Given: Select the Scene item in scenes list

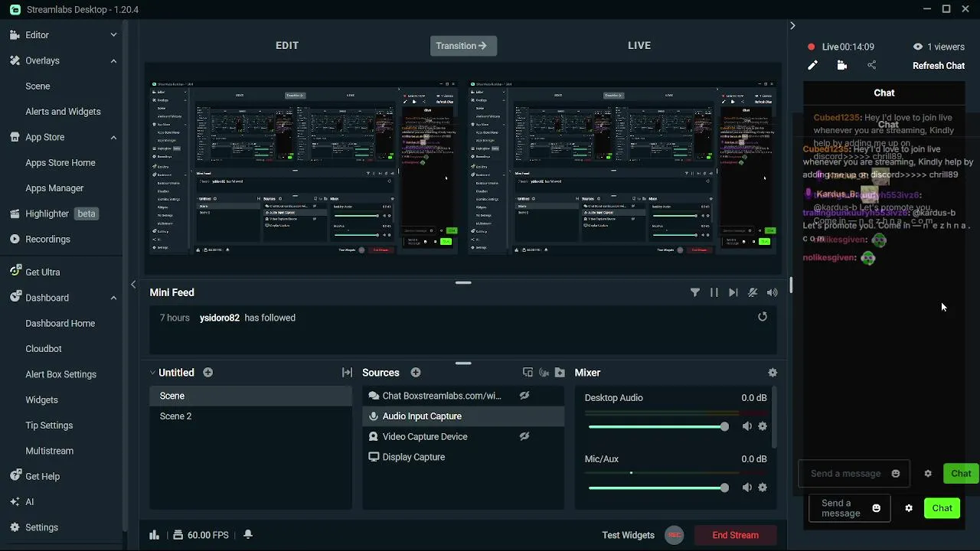Looking at the screenshot, I should (x=250, y=396).
